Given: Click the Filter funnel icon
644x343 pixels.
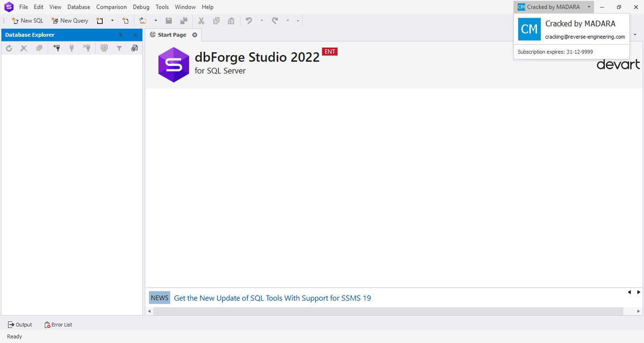Looking at the screenshot, I should (119, 48).
